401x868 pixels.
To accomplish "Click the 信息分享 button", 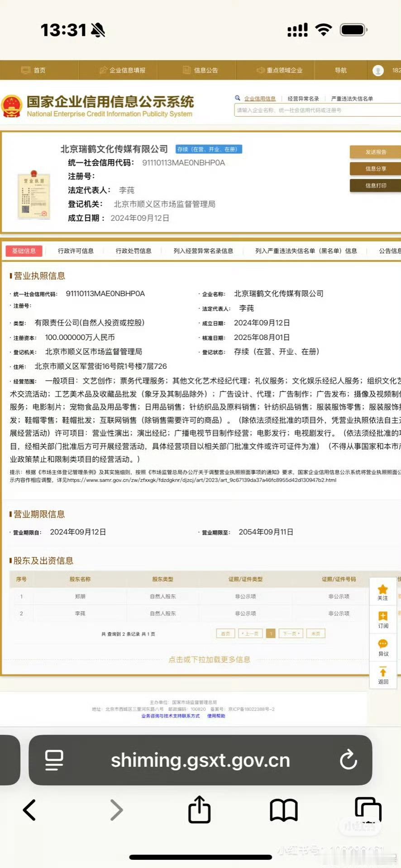I will point(375,169).
